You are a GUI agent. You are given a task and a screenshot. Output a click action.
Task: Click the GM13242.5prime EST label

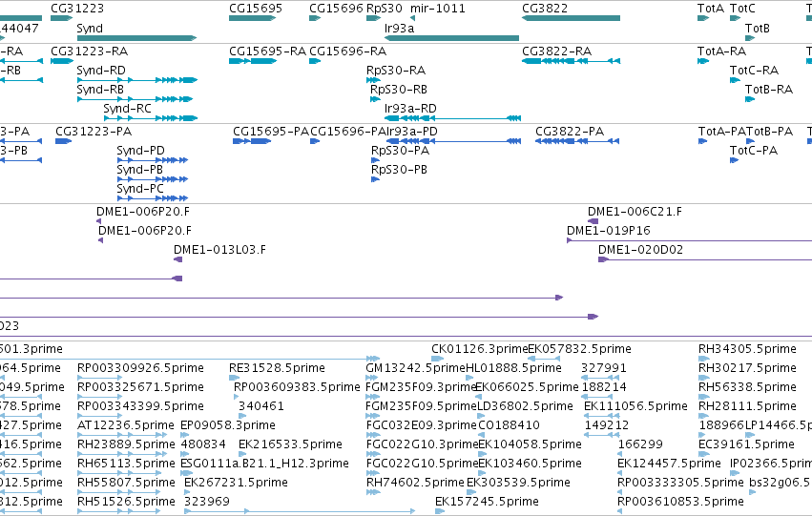pos(415,368)
